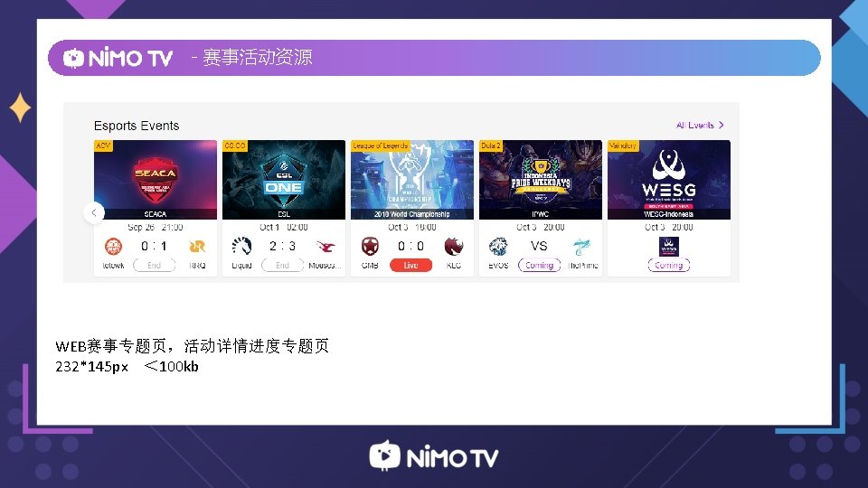Click the Coming button under WESG-Indonesia

click(x=669, y=266)
